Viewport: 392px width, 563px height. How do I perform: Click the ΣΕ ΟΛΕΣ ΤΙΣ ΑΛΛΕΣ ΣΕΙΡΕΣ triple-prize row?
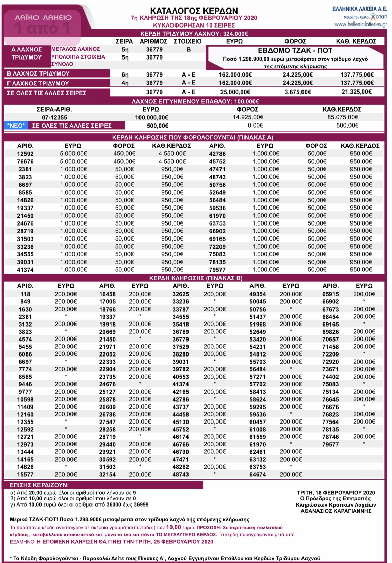(x=194, y=92)
